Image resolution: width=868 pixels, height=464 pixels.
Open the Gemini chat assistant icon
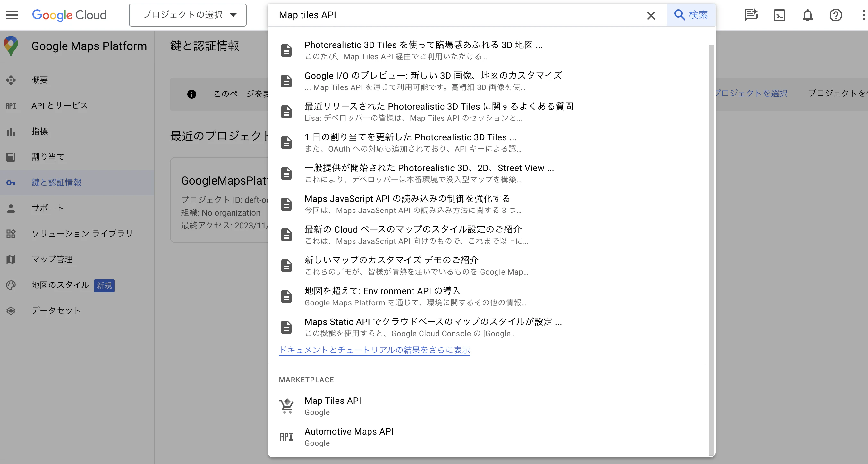click(751, 15)
